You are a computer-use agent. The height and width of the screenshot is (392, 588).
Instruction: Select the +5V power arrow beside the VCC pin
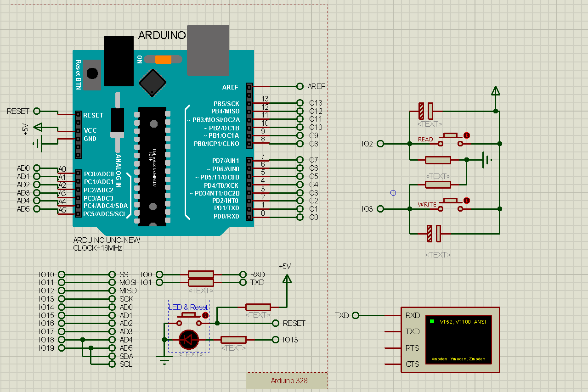click(39, 127)
